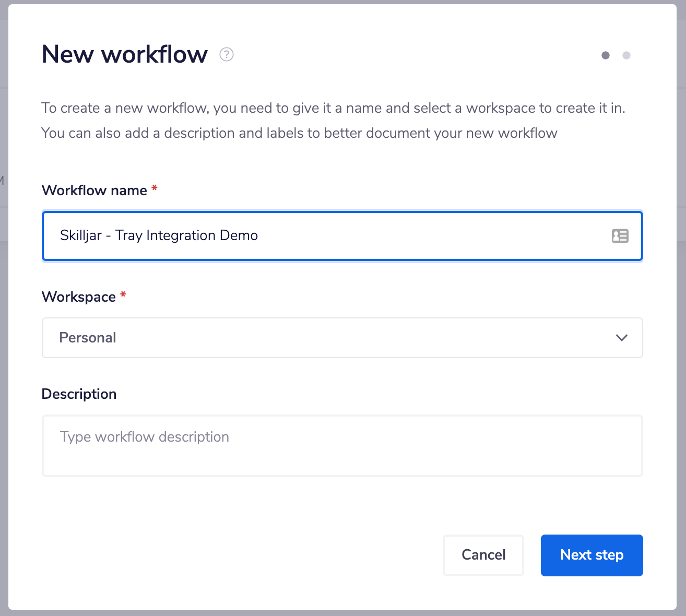
Task: Click the red asterisk beside Workflow name
Action: [155, 188]
